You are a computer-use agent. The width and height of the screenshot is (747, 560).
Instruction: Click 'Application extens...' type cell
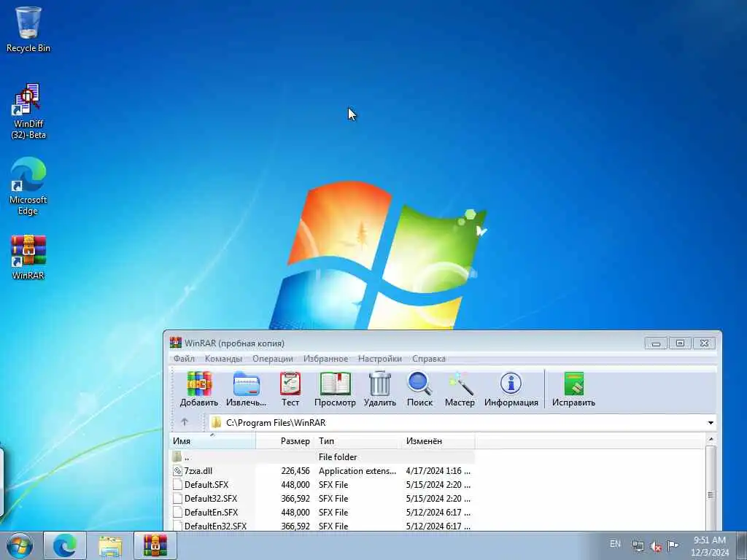(x=357, y=470)
